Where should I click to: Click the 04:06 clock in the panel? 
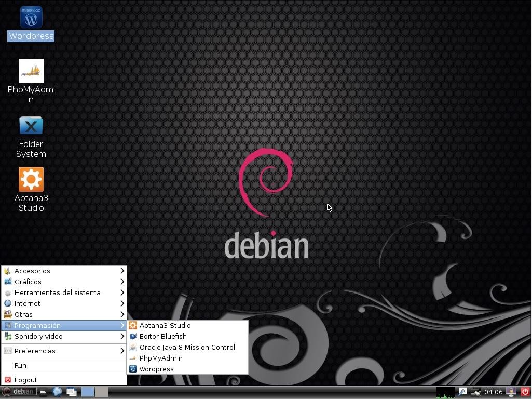pos(493,392)
